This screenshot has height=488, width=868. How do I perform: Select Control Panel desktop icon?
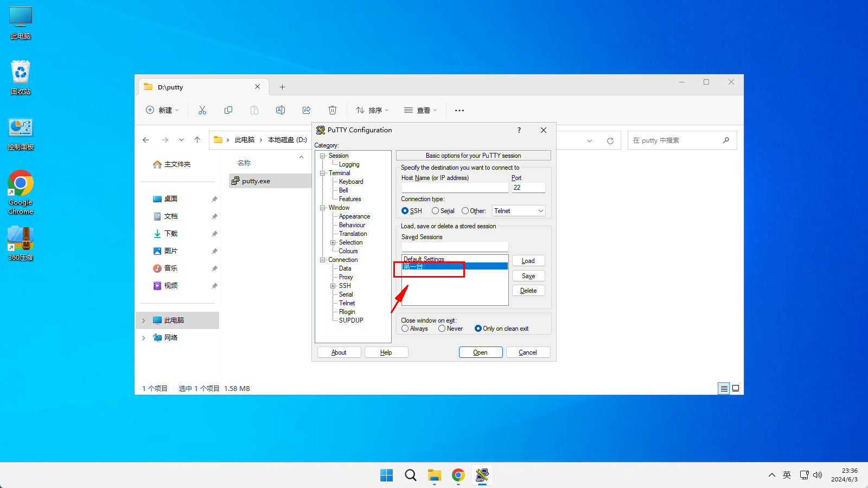(21, 133)
